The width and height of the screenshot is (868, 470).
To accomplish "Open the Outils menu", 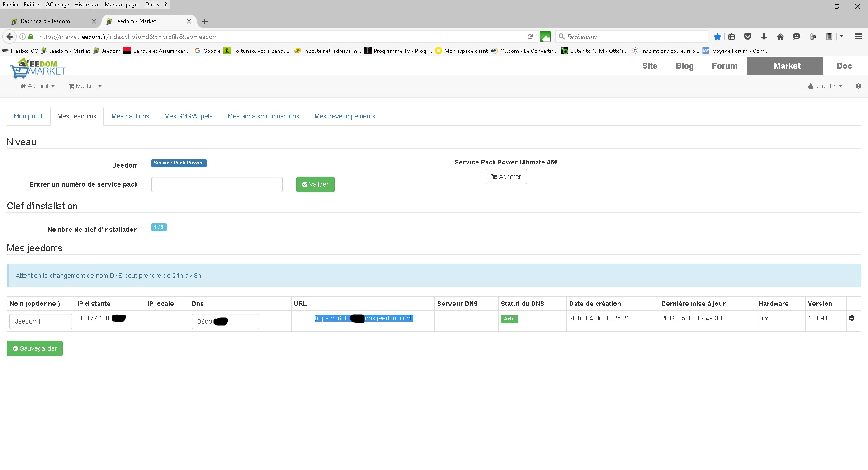I will click(152, 5).
